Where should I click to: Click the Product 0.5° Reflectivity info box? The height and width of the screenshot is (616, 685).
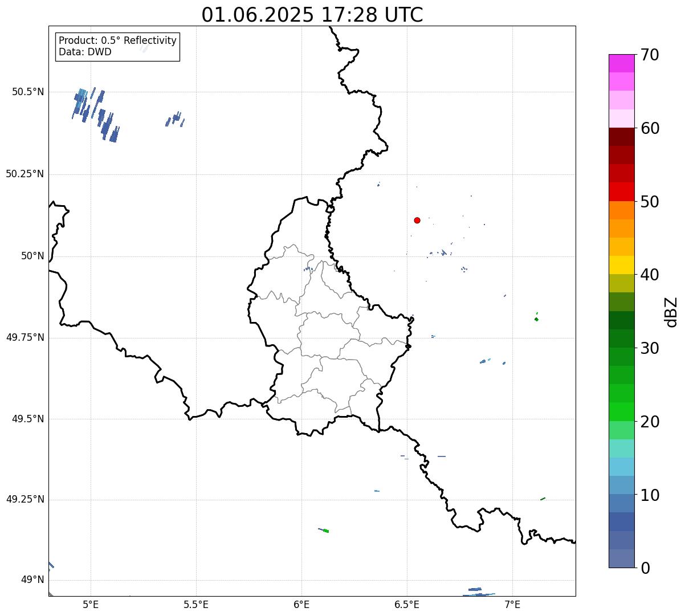[x=117, y=47]
